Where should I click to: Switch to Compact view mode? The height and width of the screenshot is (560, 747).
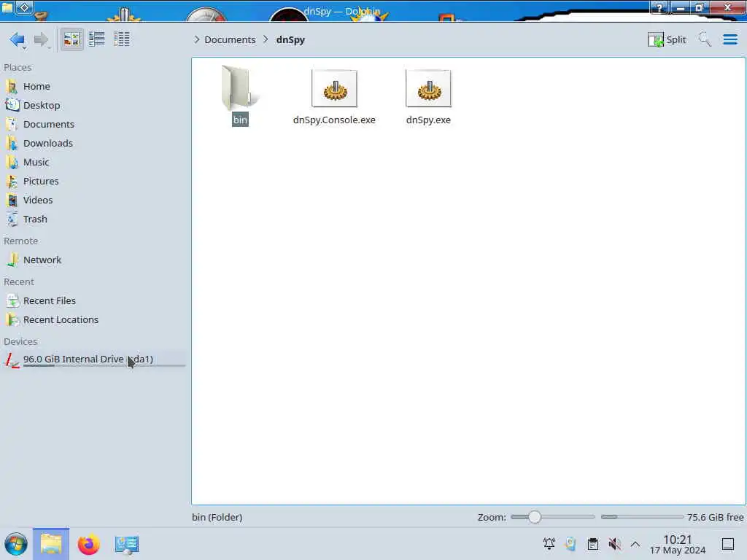tap(97, 39)
